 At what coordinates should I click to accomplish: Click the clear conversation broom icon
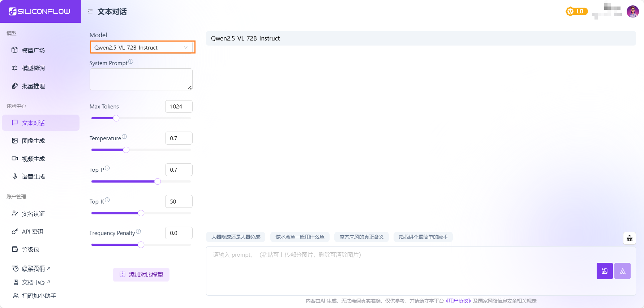click(x=630, y=238)
